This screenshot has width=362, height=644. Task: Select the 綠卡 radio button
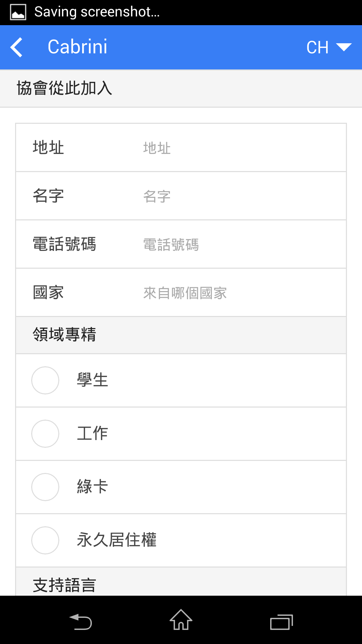coord(45,487)
